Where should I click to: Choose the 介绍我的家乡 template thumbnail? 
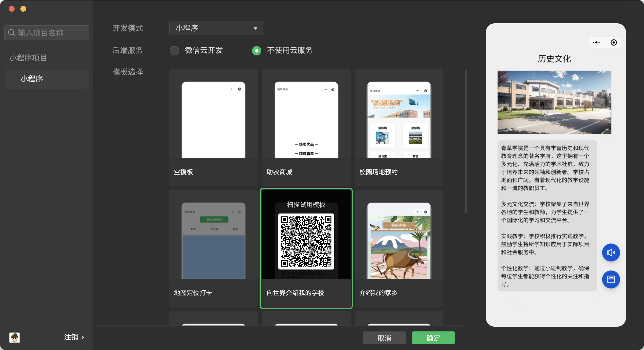399,241
